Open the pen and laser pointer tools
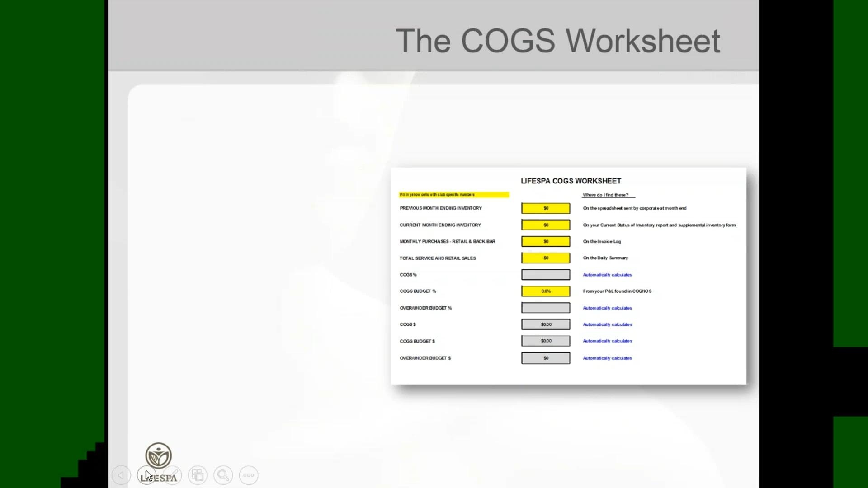The height and width of the screenshot is (488, 868). 172,475
